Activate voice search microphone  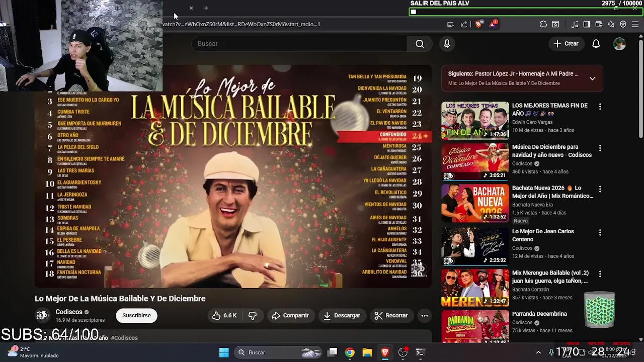447,44
